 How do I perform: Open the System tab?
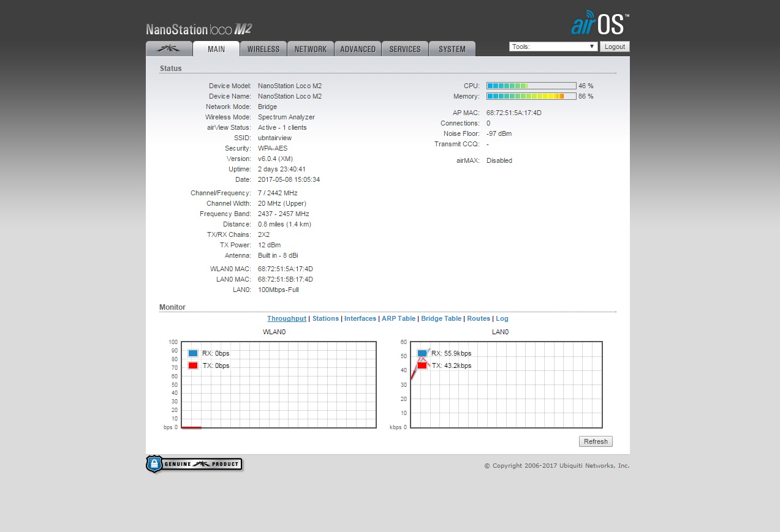[452, 49]
